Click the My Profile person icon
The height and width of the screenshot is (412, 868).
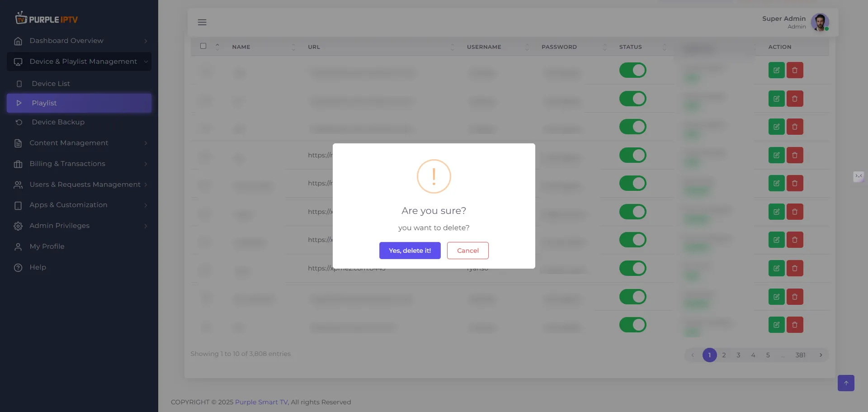[18, 247]
